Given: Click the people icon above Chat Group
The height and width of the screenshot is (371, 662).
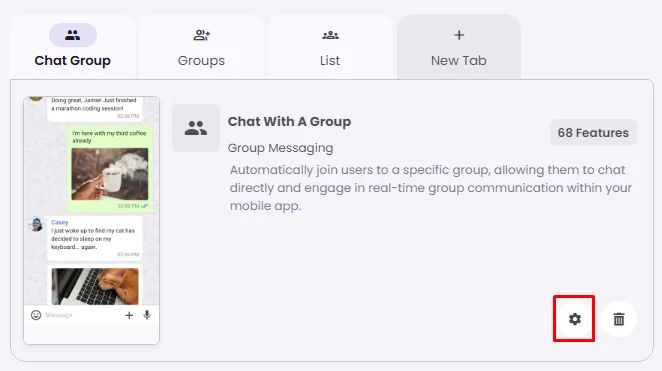Looking at the screenshot, I should 73,35.
